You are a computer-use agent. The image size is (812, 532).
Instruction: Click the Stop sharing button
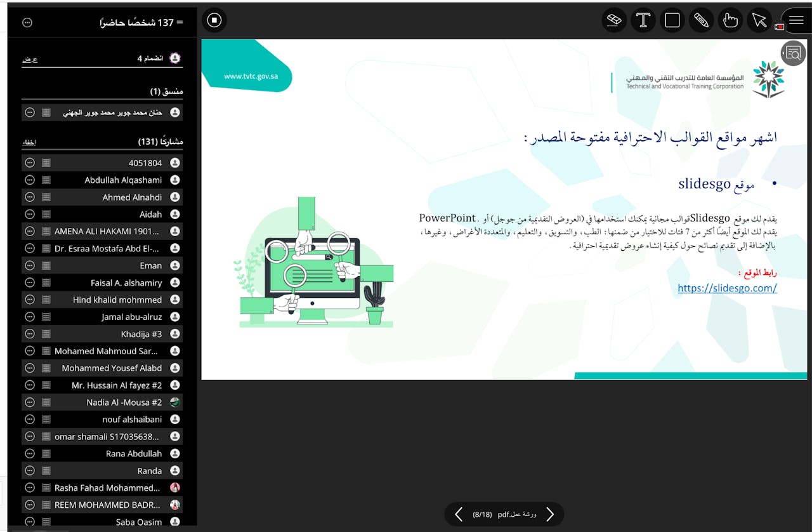coord(214,20)
